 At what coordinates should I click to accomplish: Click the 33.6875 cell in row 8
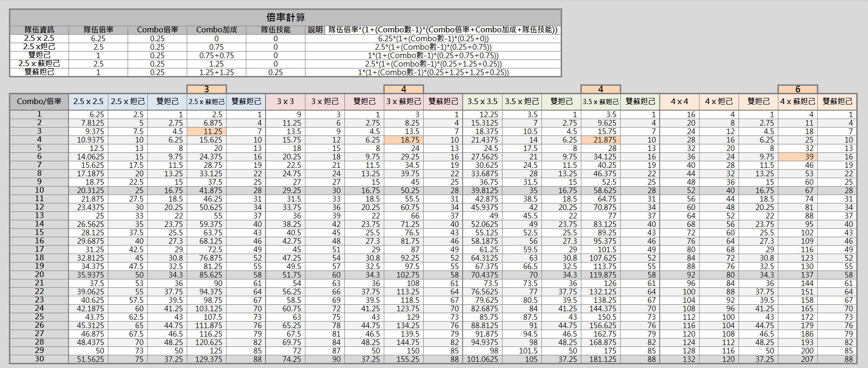482,173
